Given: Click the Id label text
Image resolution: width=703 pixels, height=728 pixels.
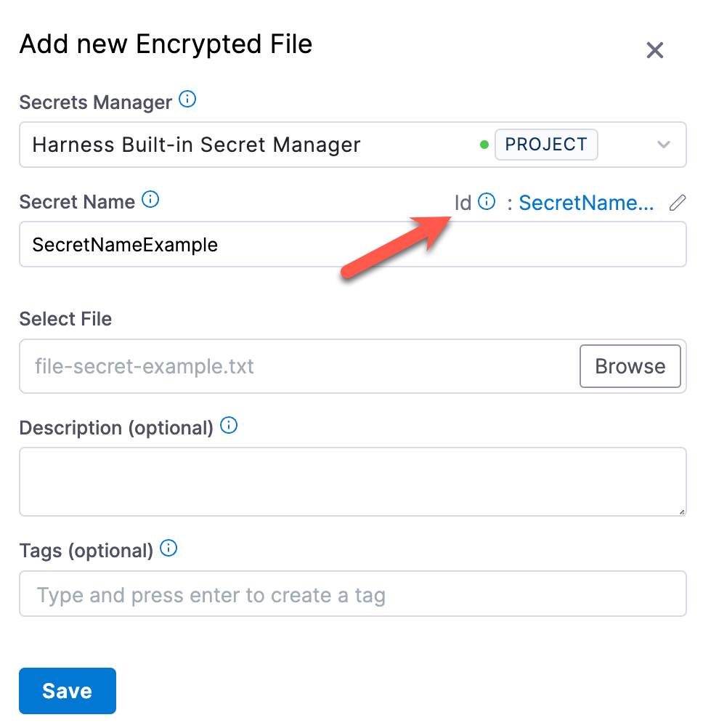Looking at the screenshot, I should point(463,203).
